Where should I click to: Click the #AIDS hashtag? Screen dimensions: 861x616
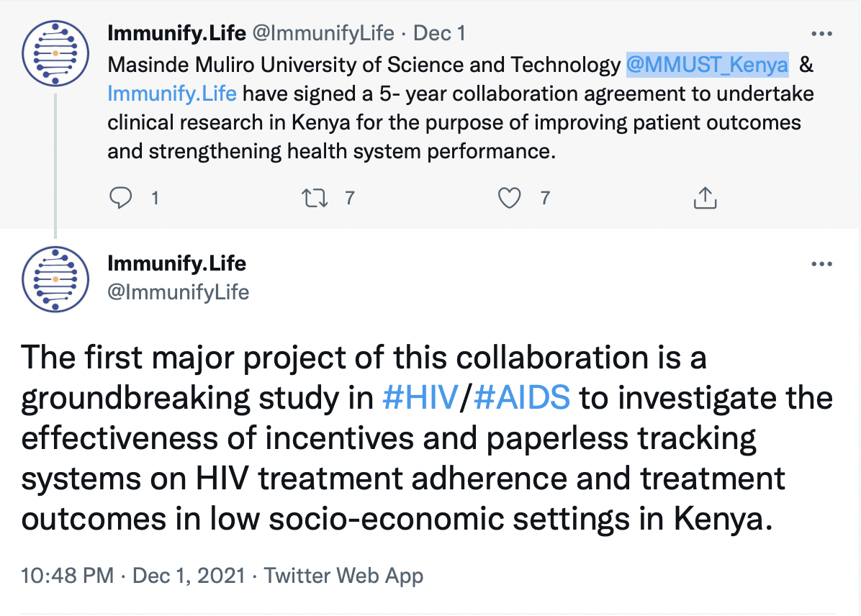point(523,398)
